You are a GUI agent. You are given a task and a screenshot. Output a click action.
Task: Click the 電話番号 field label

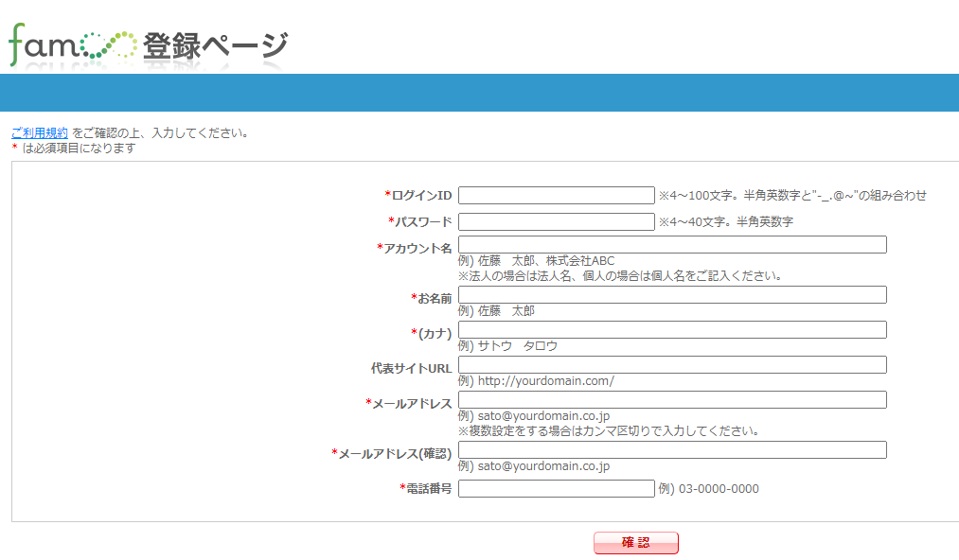[x=429, y=489]
